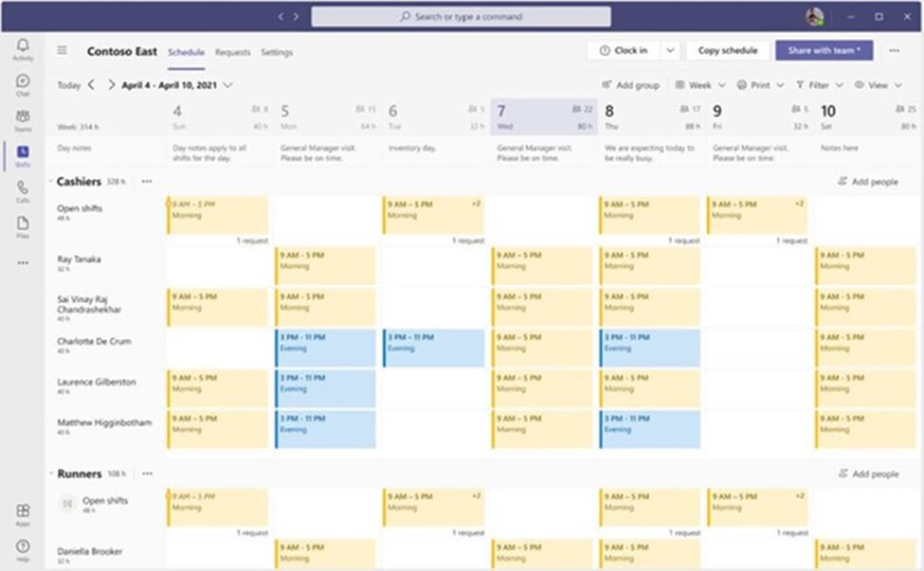The height and width of the screenshot is (571, 924).
Task: Open Runners group more options ellipsis
Action: point(147,473)
